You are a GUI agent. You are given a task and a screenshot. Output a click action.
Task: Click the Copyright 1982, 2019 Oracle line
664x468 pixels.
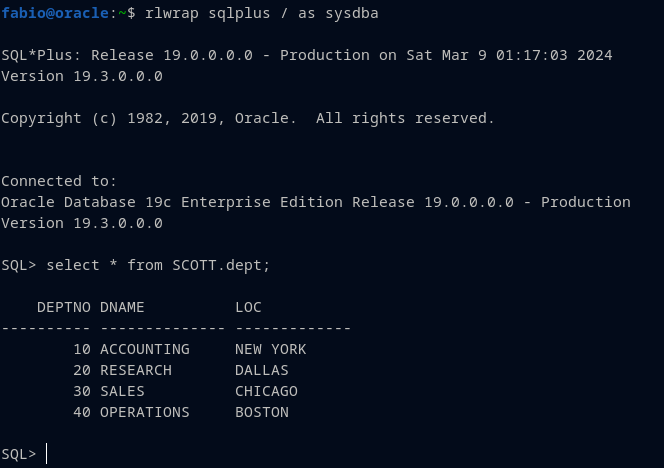coord(248,118)
